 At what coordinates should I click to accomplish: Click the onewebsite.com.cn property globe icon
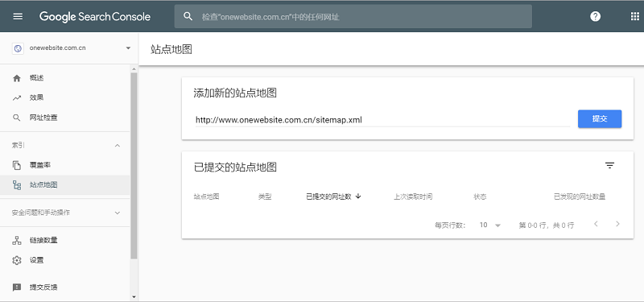click(17, 48)
